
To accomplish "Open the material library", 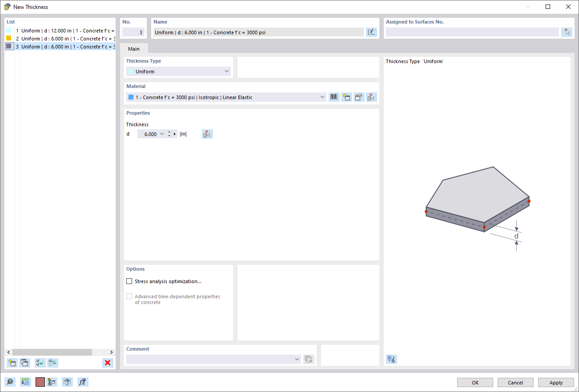I will (334, 97).
